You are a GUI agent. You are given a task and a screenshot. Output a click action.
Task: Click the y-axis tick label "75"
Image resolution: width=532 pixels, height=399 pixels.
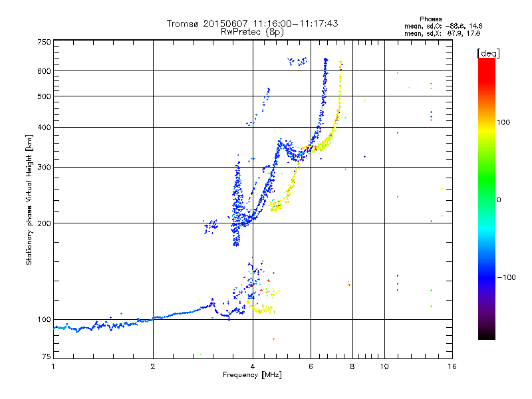[47, 356]
